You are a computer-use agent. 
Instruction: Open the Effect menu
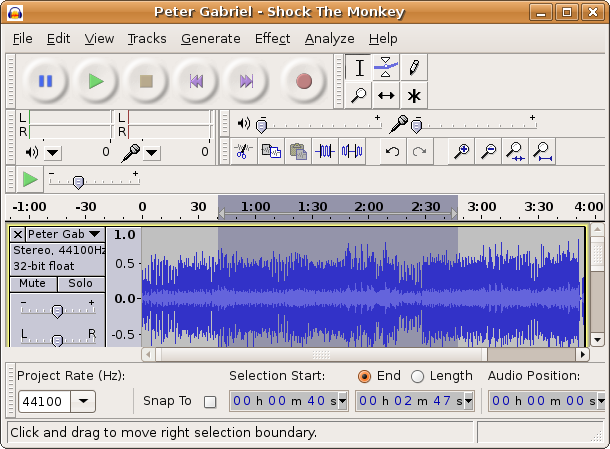(272, 39)
